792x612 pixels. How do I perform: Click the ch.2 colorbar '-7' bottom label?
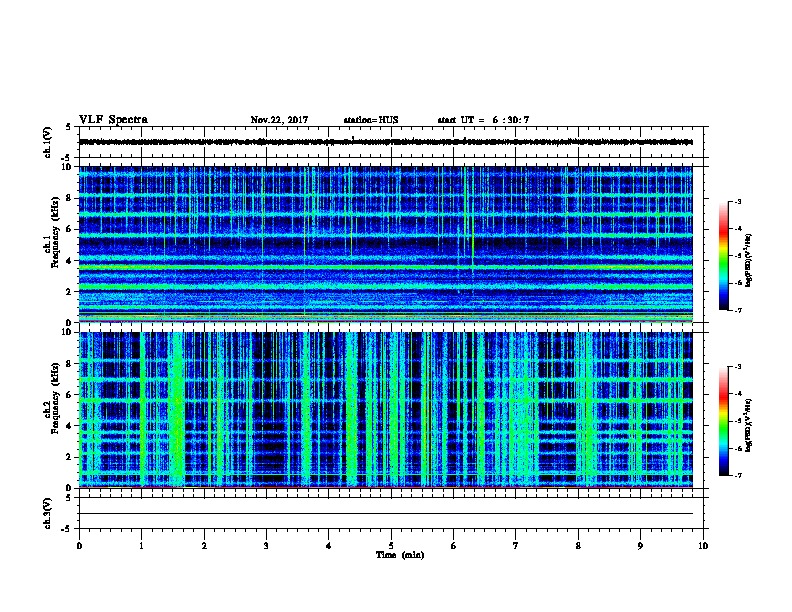737,475
